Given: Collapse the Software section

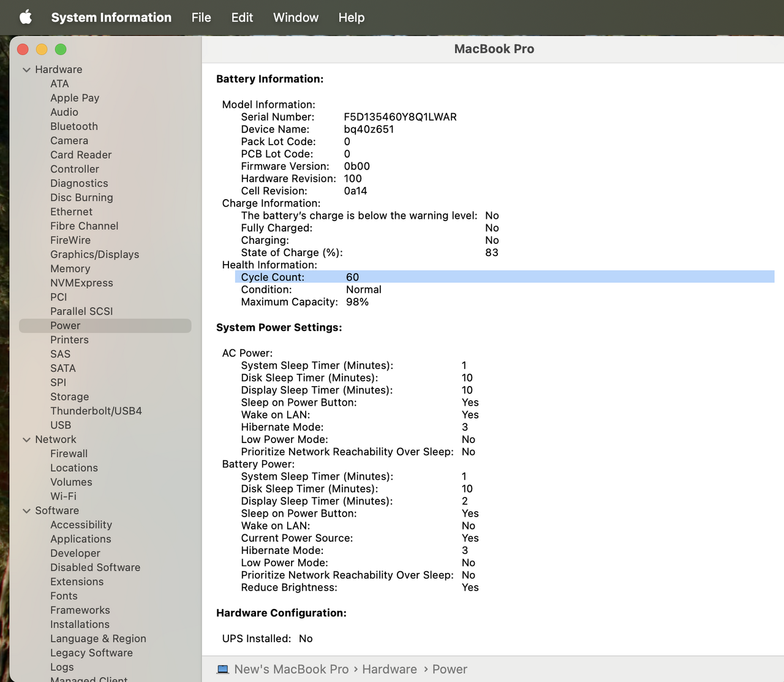Looking at the screenshot, I should pyautogui.click(x=26, y=511).
